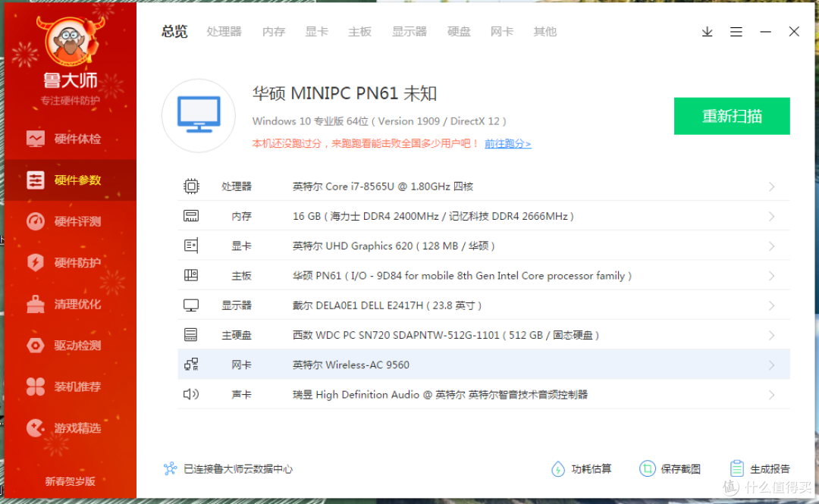Click the WDC PC SN720 disk text
Image resolution: width=819 pixels, height=504 pixels.
pyautogui.click(x=446, y=335)
